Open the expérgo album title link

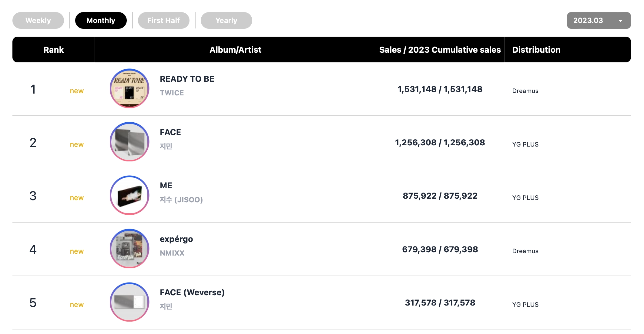pyautogui.click(x=176, y=239)
